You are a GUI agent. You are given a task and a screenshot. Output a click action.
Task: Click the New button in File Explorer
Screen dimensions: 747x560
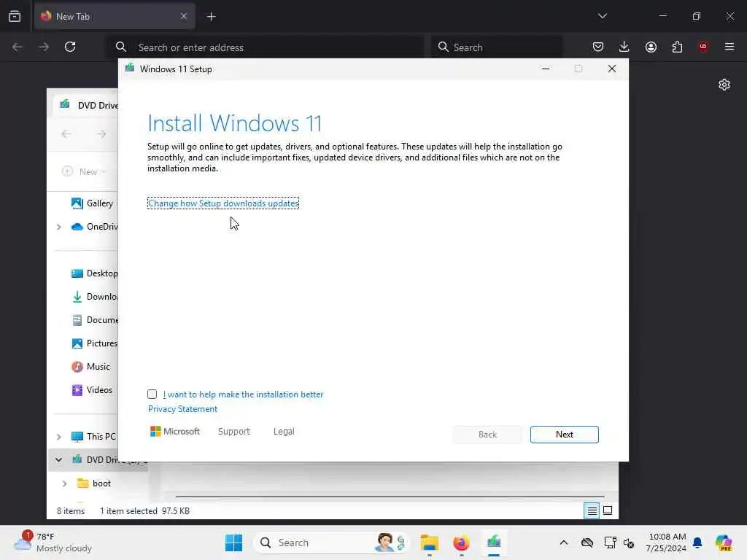[x=84, y=171]
